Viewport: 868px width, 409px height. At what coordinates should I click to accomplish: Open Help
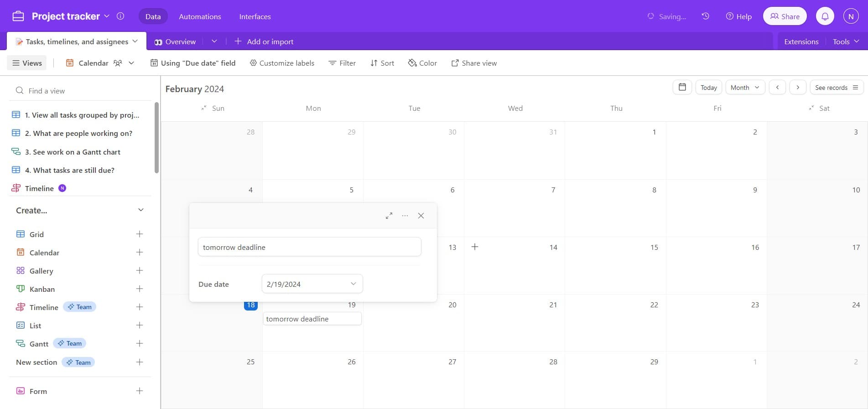pyautogui.click(x=739, y=16)
